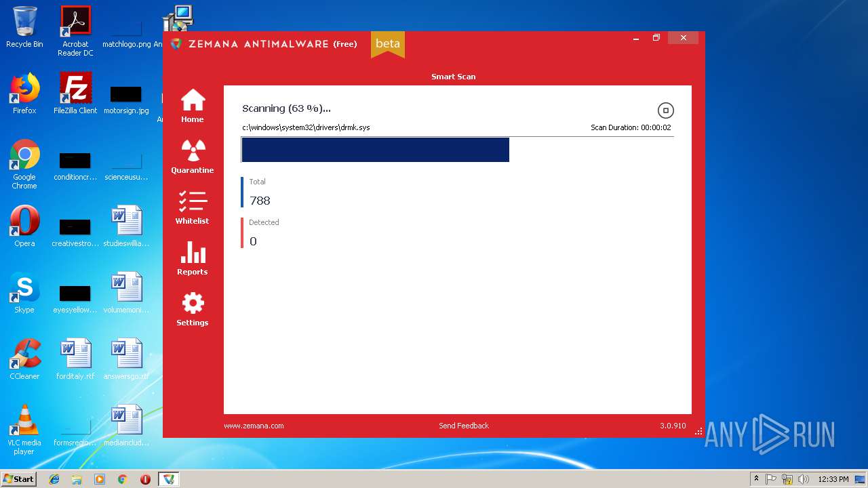This screenshot has width=868, height=488.
Task: Click version number 3.0.910
Action: 673,426
